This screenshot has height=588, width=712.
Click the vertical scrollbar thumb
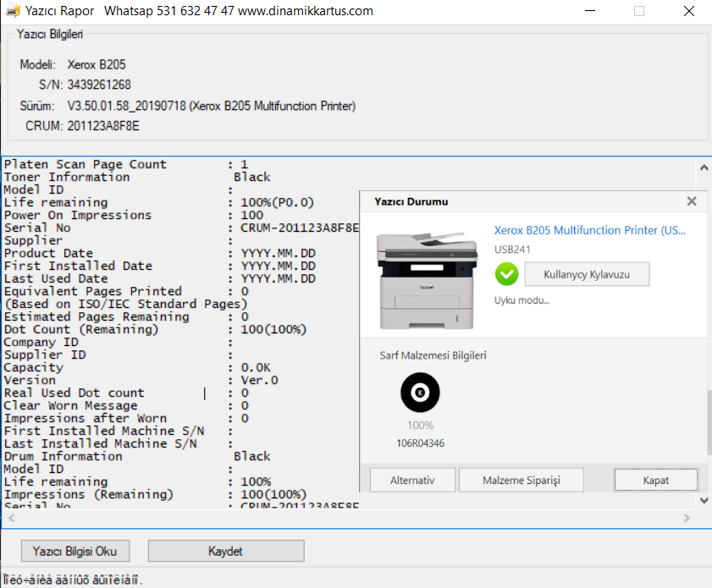pyautogui.click(x=709, y=421)
